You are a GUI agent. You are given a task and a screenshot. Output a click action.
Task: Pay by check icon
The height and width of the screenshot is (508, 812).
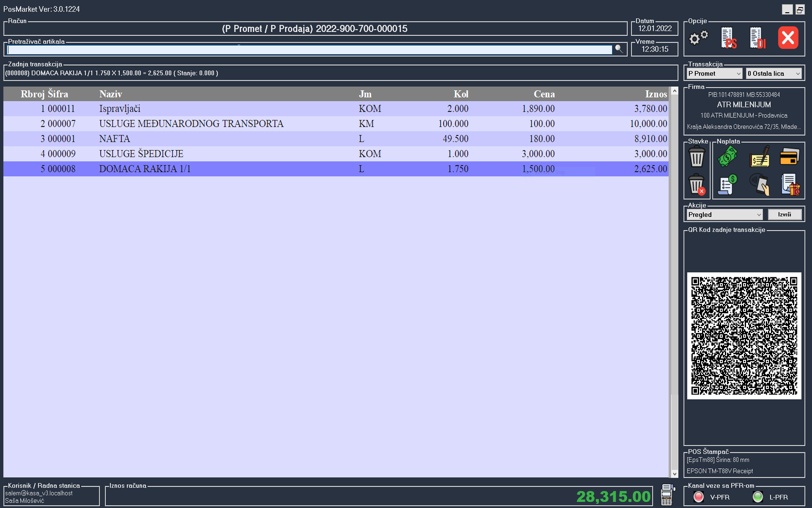click(x=759, y=157)
